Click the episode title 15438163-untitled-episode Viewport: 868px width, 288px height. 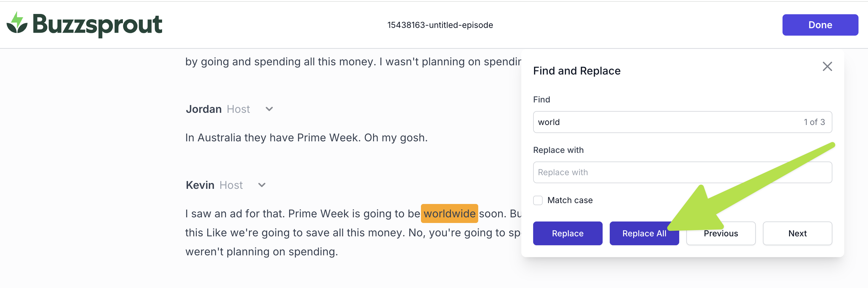[x=440, y=25]
